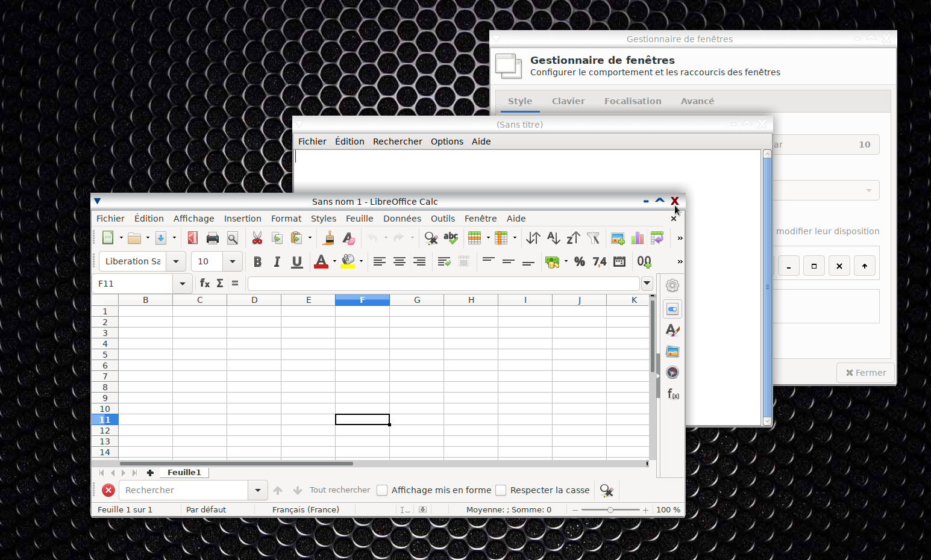Open the Name Box F11 dropdown
This screenshot has height=560, width=931.
pos(183,283)
